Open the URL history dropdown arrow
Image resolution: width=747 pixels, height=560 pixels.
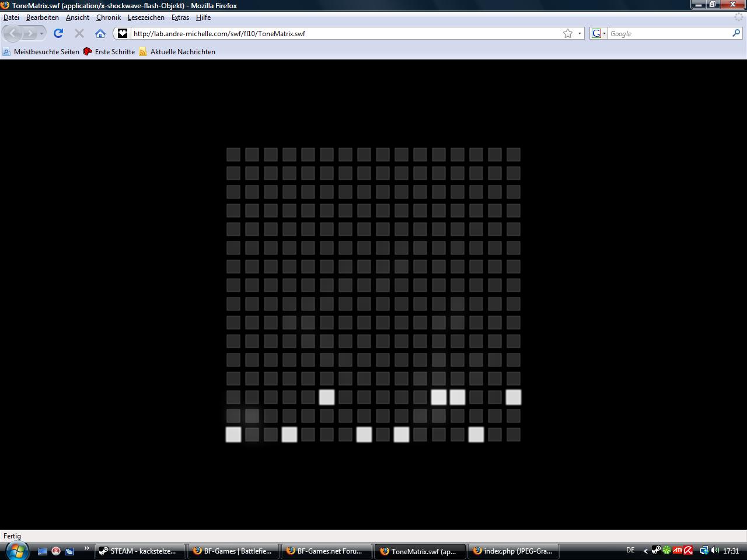point(580,33)
